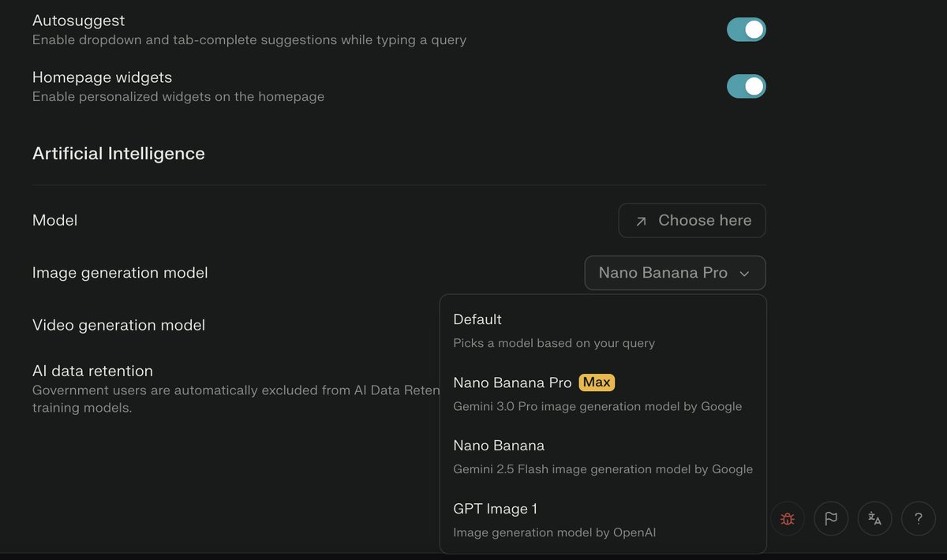
Task: Click 'Image generation model by OpenAI' text
Action: pyautogui.click(x=554, y=532)
